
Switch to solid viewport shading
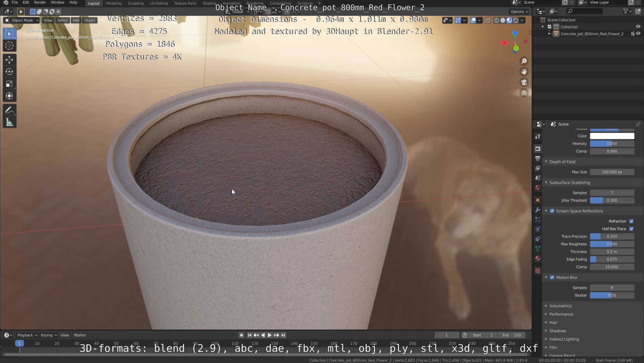(x=503, y=20)
